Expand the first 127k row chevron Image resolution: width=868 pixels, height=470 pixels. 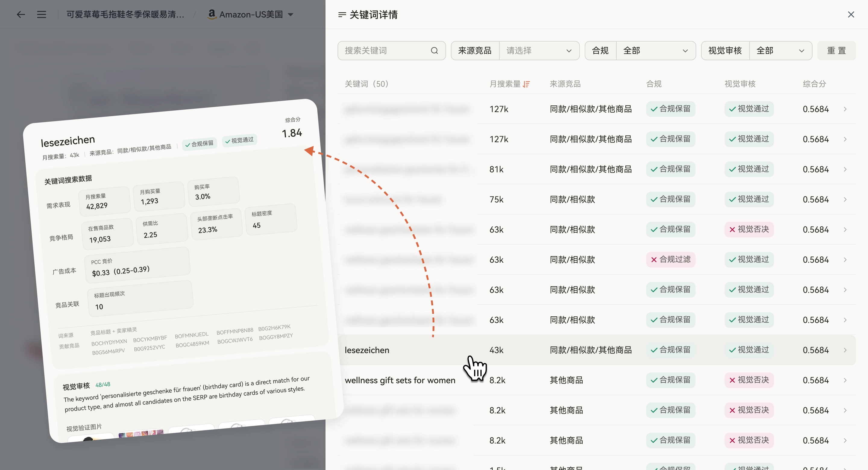(845, 109)
